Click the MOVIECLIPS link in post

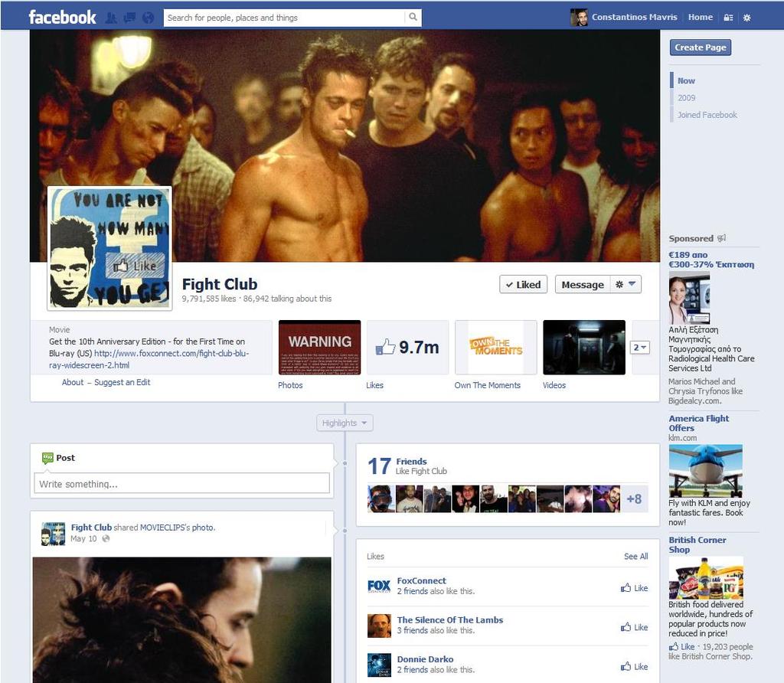pyautogui.click(x=162, y=527)
